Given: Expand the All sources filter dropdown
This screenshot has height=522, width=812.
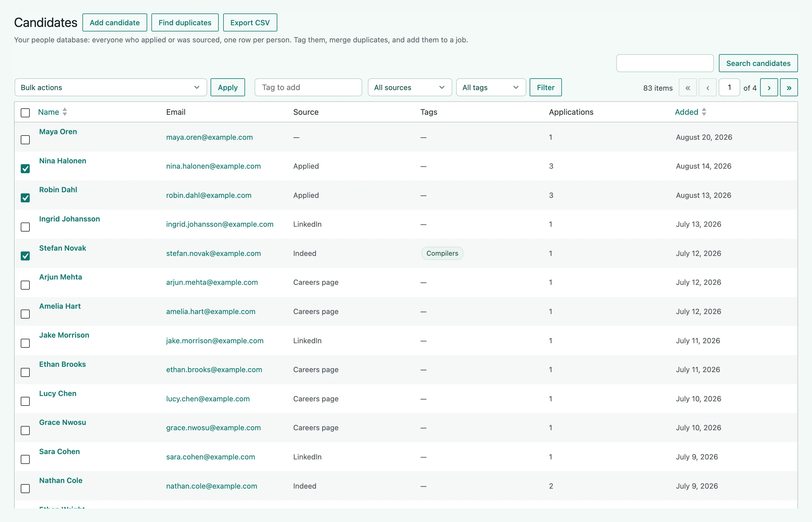Looking at the screenshot, I should [410, 88].
